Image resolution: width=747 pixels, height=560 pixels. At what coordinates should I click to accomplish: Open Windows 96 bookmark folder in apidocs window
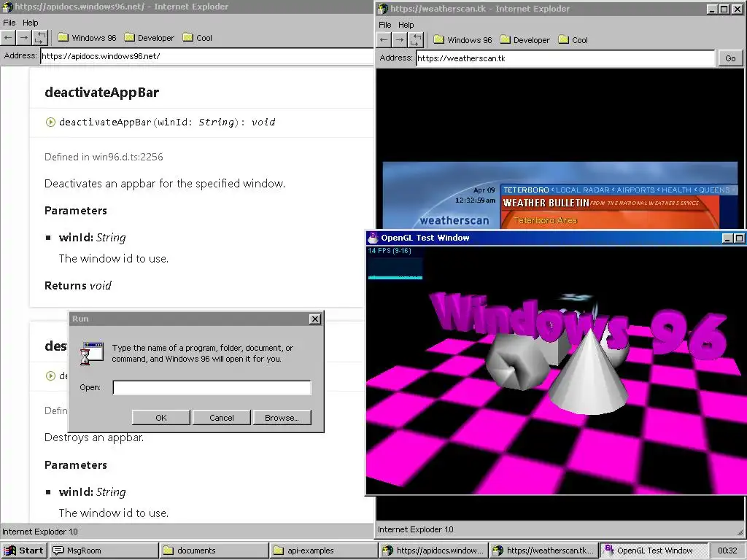coord(88,38)
